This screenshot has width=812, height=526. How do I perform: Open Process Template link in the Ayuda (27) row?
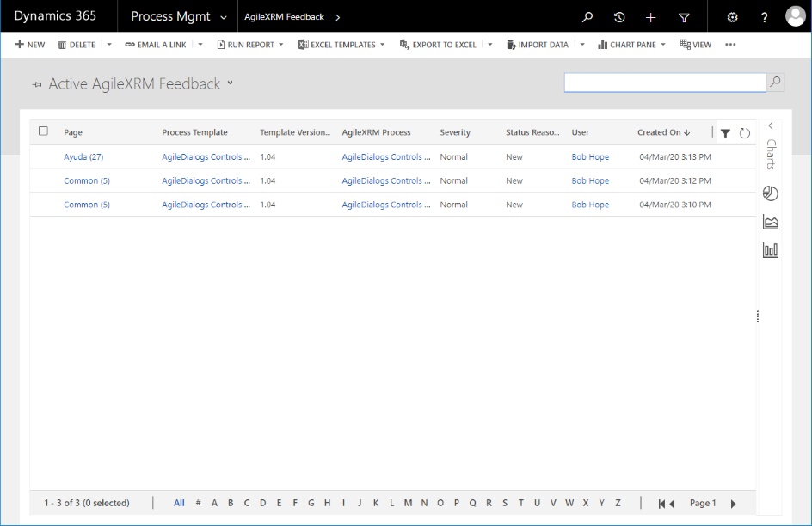[206, 156]
